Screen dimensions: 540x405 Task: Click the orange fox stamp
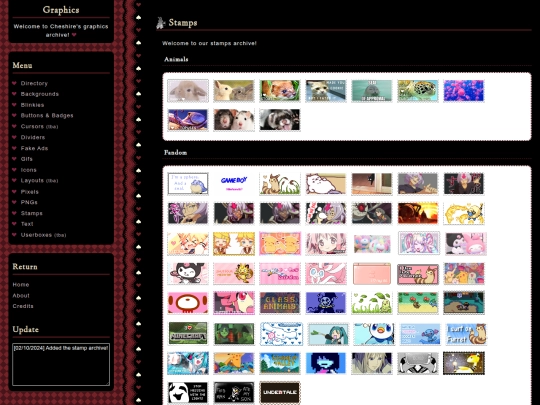pyautogui.click(x=280, y=91)
